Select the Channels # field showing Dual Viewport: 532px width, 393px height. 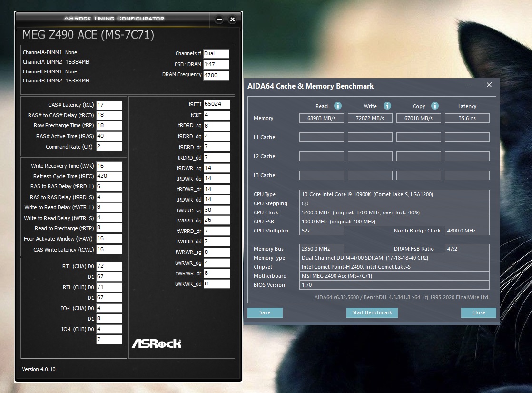(216, 54)
